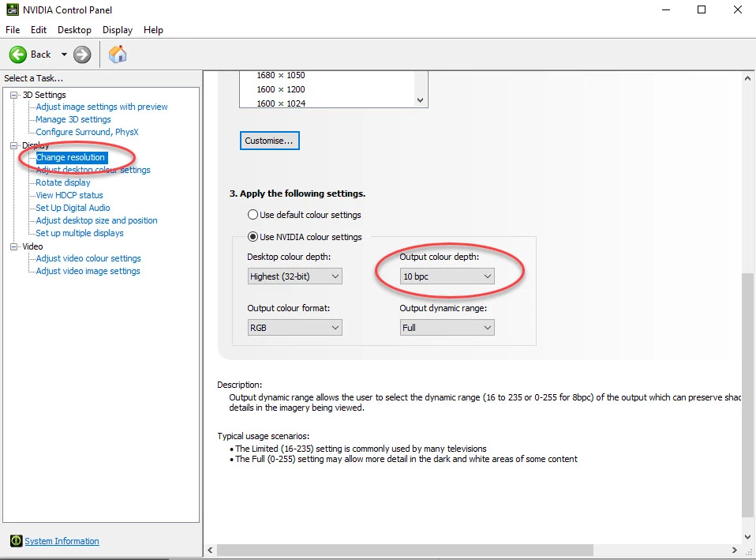Open Adjust video colour settings
This screenshot has width=756, height=560.
point(88,258)
